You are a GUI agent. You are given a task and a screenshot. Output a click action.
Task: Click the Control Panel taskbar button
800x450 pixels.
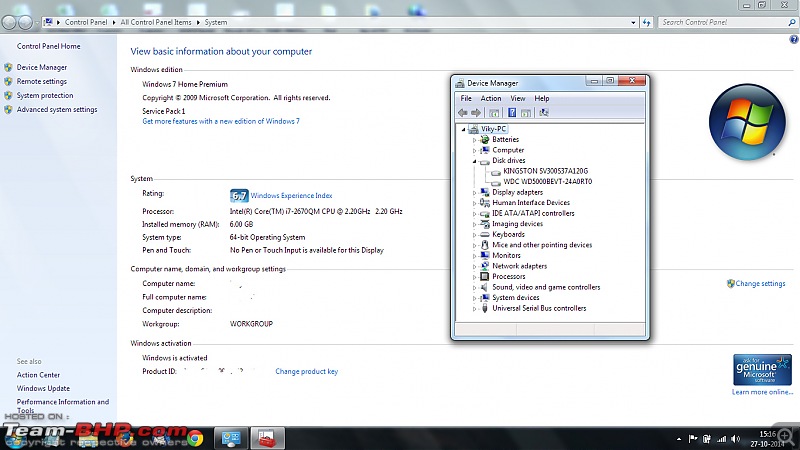click(x=231, y=438)
